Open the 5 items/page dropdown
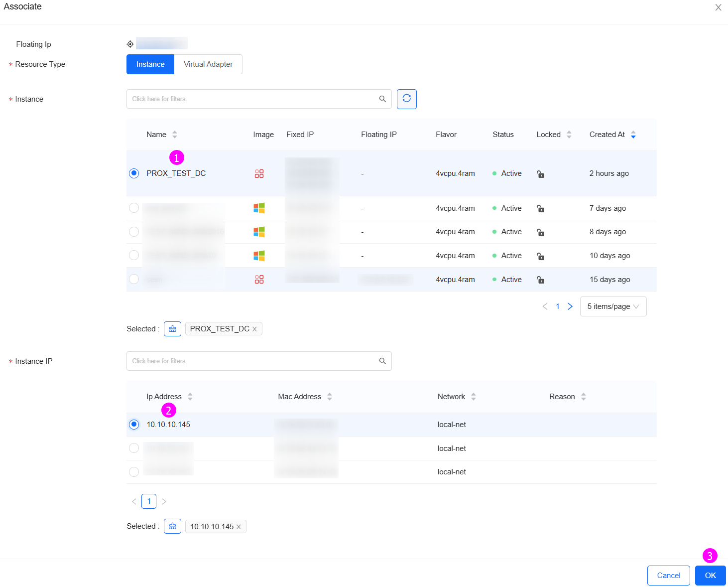 pyautogui.click(x=613, y=306)
